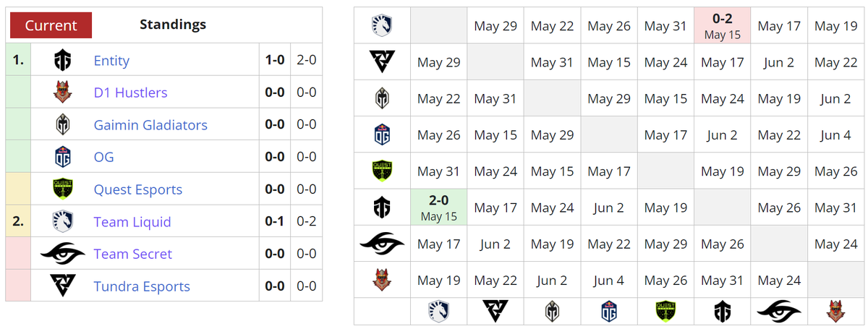This screenshot has width=868, height=329.
Task: Open the Team Liquid team link
Action: click(x=132, y=222)
